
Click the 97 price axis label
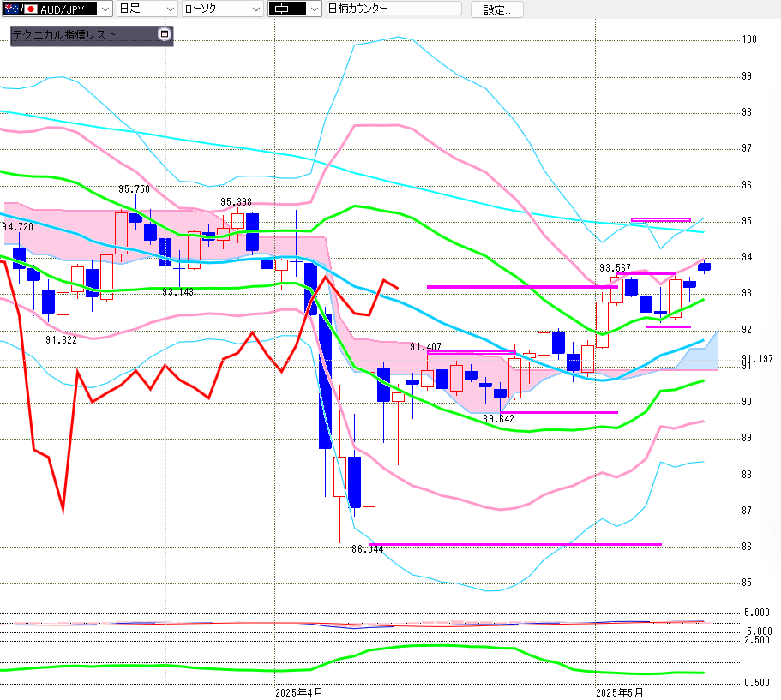(747, 148)
